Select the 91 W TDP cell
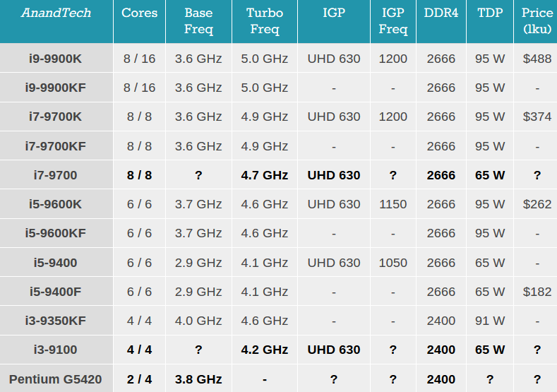 click(490, 321)
